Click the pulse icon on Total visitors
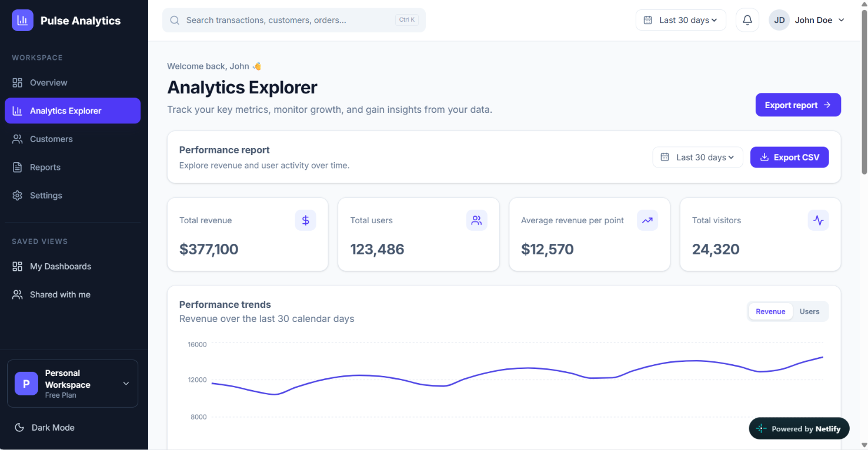 (819, 220)
